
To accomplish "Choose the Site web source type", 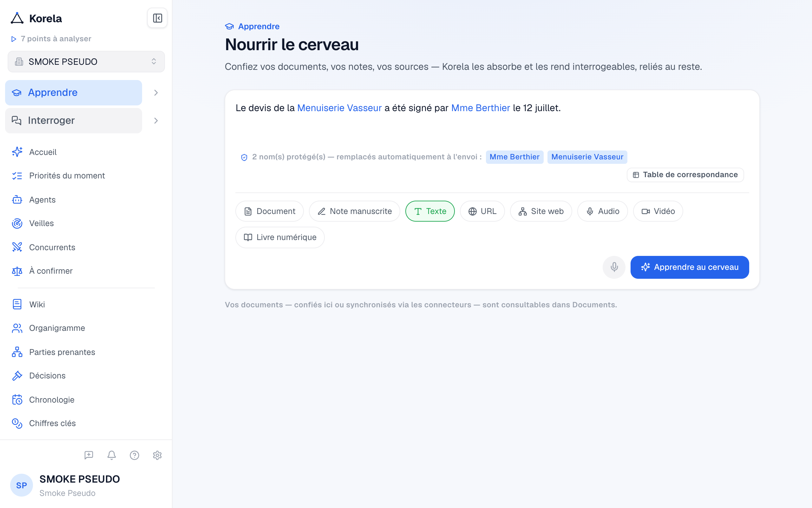I will [541, 211].
